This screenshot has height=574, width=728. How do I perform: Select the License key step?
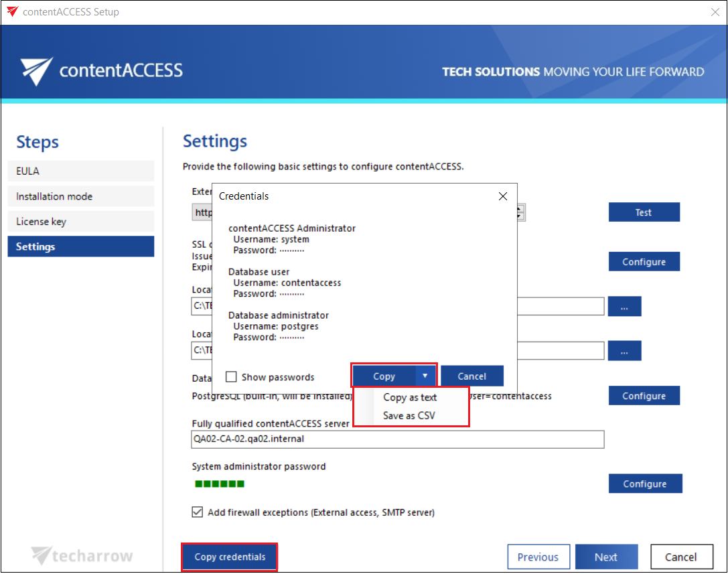pyautogui.click(x=80, y=222)
